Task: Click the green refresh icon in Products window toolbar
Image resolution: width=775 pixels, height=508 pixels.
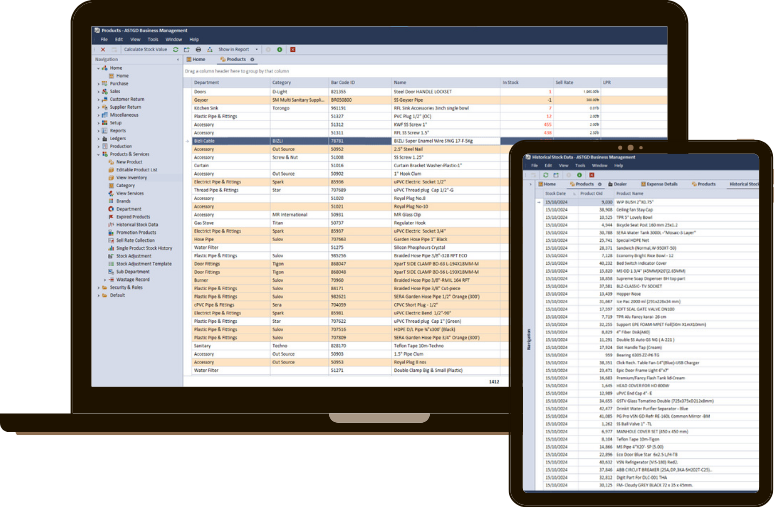Action: click(x=175, y=49)
